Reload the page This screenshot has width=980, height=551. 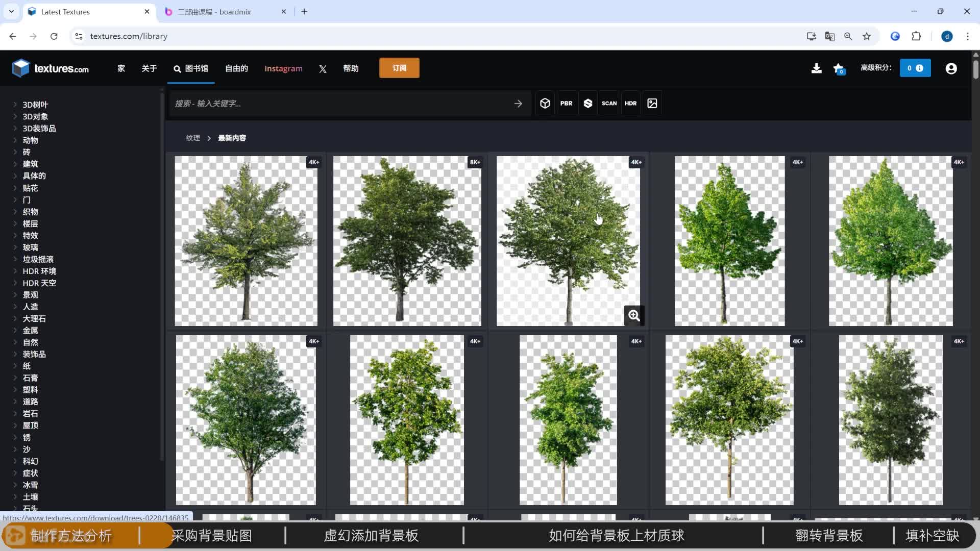(x=54, y=36)
